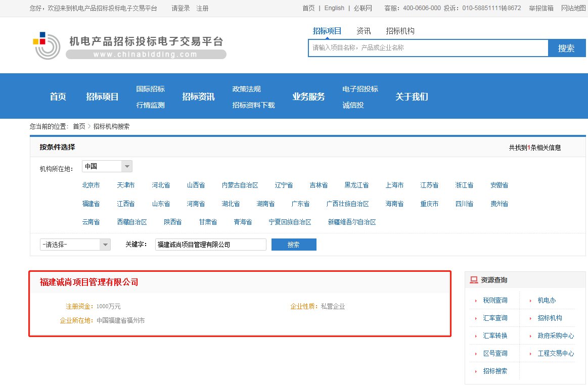Open 机电办 resource link

tap(547, 300)
